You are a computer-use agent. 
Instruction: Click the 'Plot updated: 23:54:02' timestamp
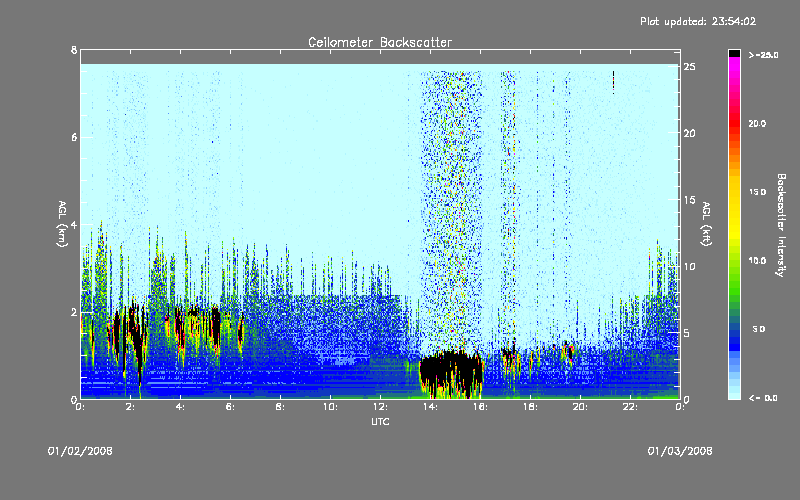click(698, 21)
